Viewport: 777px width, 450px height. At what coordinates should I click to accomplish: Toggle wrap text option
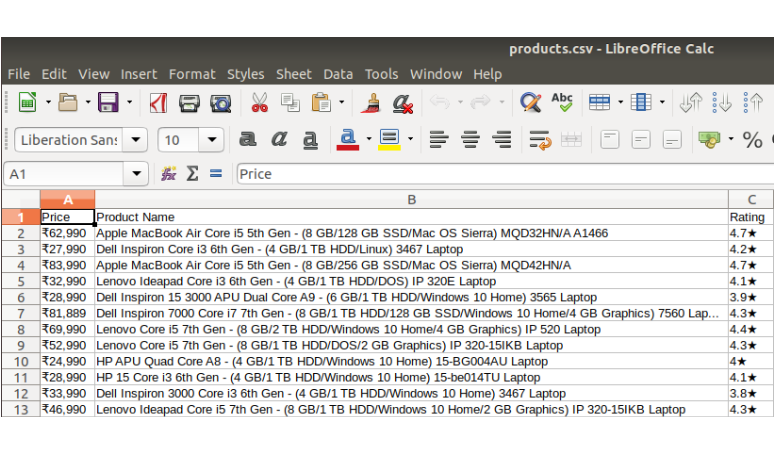coord(540,140)
